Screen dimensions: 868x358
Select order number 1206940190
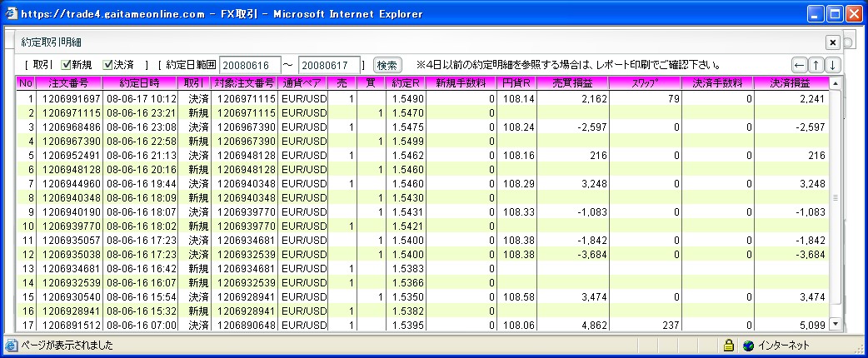coord(72,212)
